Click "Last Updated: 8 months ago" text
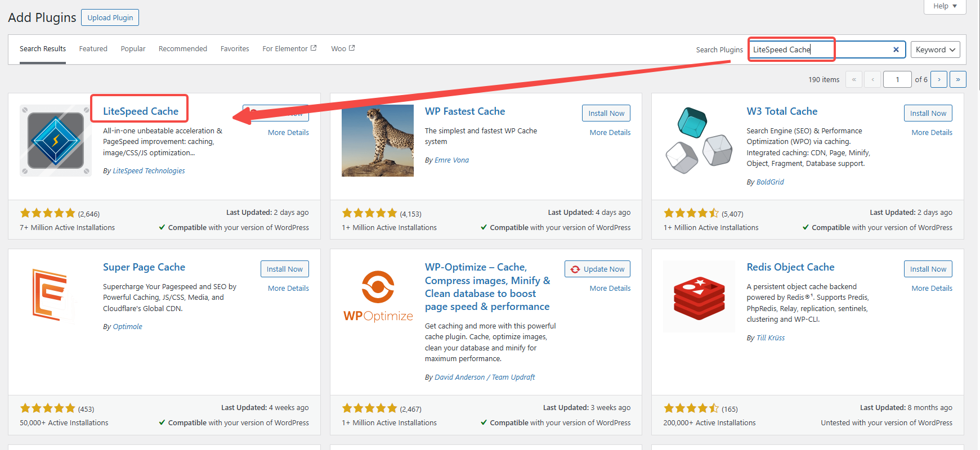 coord(906,408)
